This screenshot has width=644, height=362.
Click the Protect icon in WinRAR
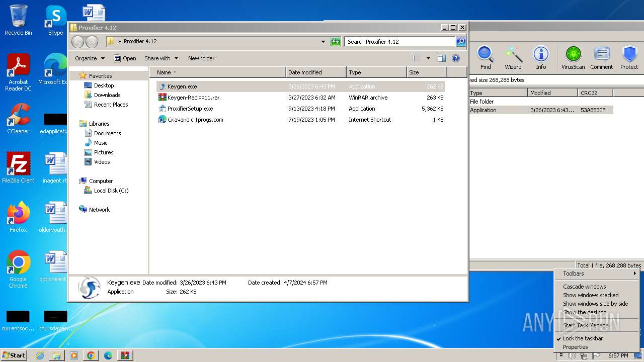click(x=629, y=57)
